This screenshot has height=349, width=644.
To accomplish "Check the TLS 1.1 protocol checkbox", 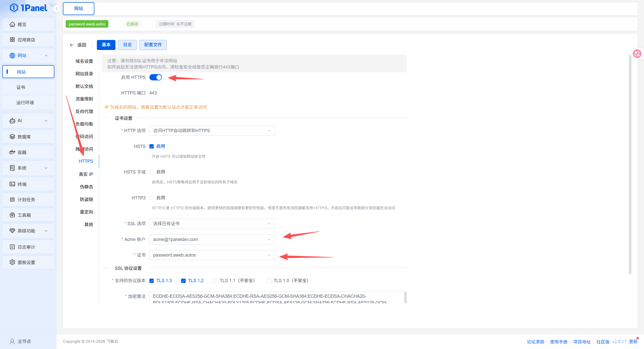I will point(215,281).
